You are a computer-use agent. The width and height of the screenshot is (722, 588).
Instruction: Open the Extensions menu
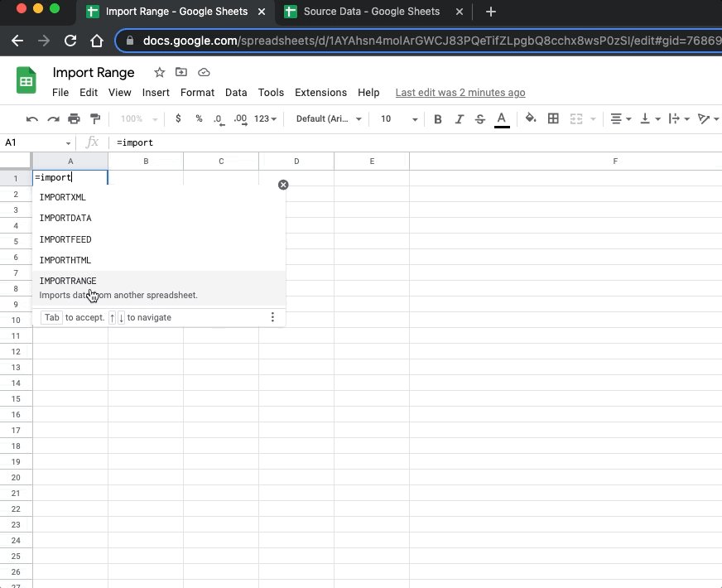(x=320, y=93)
